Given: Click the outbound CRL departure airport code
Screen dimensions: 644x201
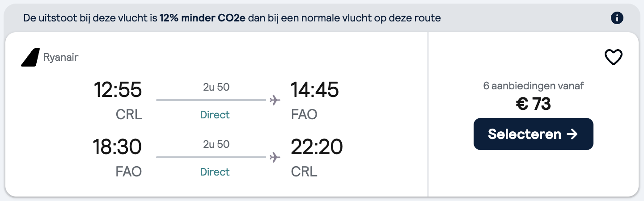Looking at the screenshot, I should [x=129, y=115].
